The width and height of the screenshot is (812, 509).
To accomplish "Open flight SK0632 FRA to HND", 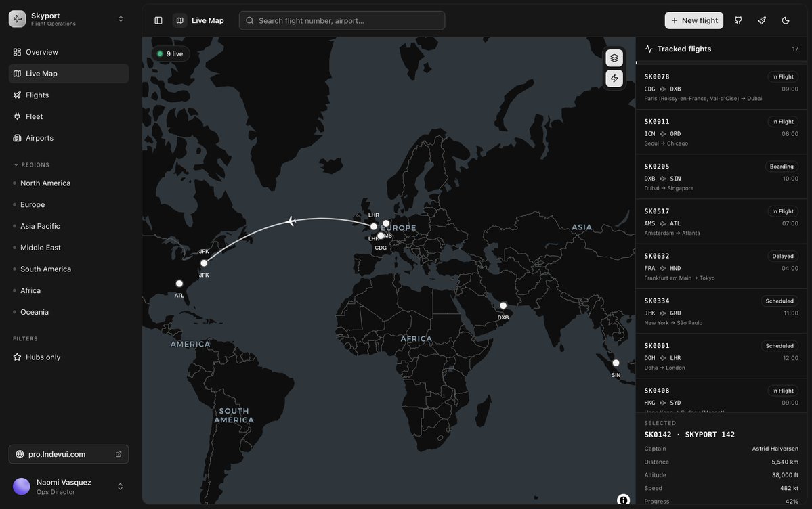I will coord(721,267).
